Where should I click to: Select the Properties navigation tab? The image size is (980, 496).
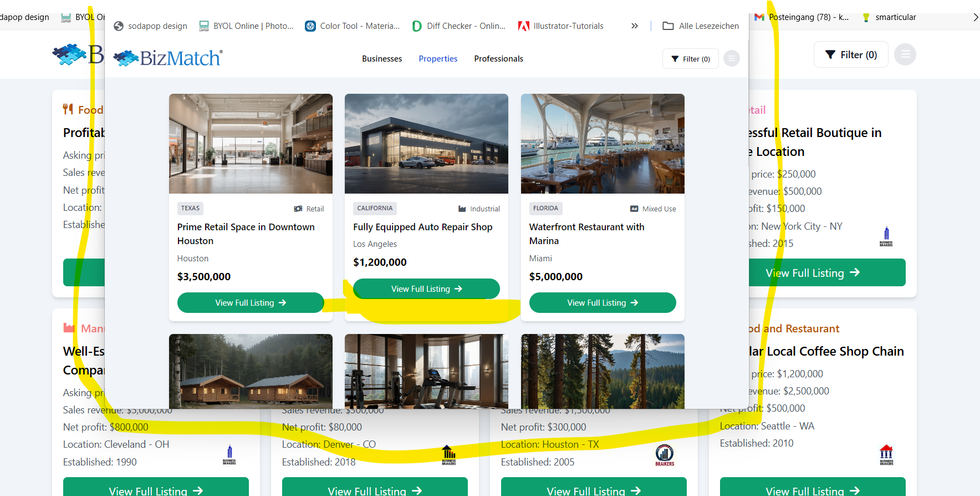point(438,59)
